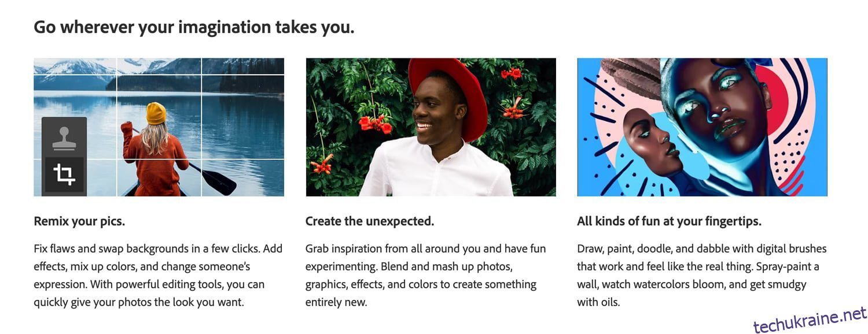Click the 'Create the unexpected.' heading
Screen dimensions: 868x334
point(370,221)
